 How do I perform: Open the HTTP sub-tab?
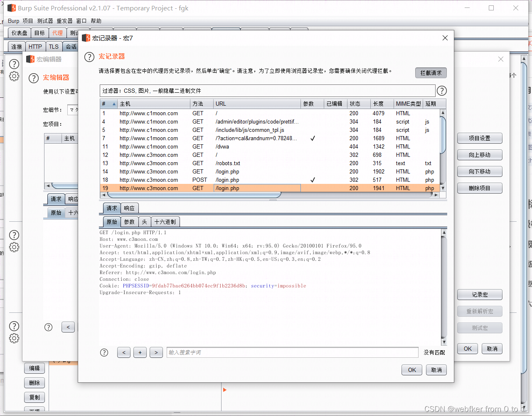35,47
